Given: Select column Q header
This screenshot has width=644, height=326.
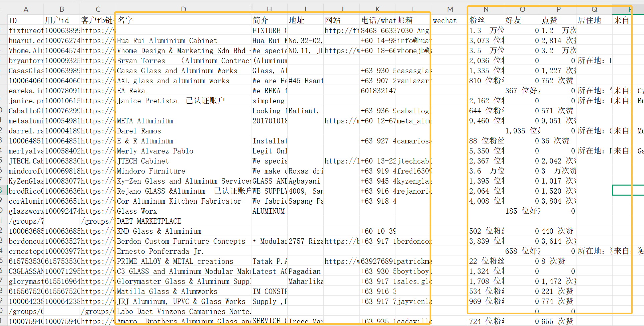Looking at the screenshot, I should [595, 9].
